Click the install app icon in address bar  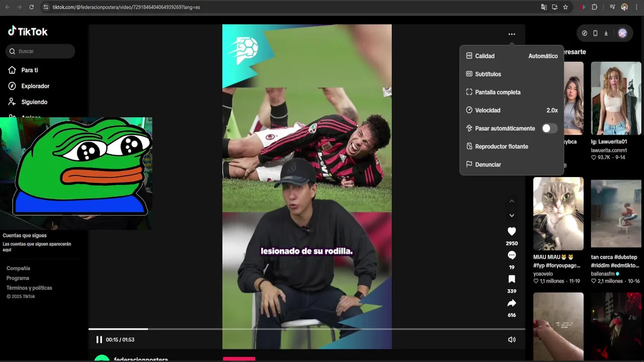click(554, 7)
